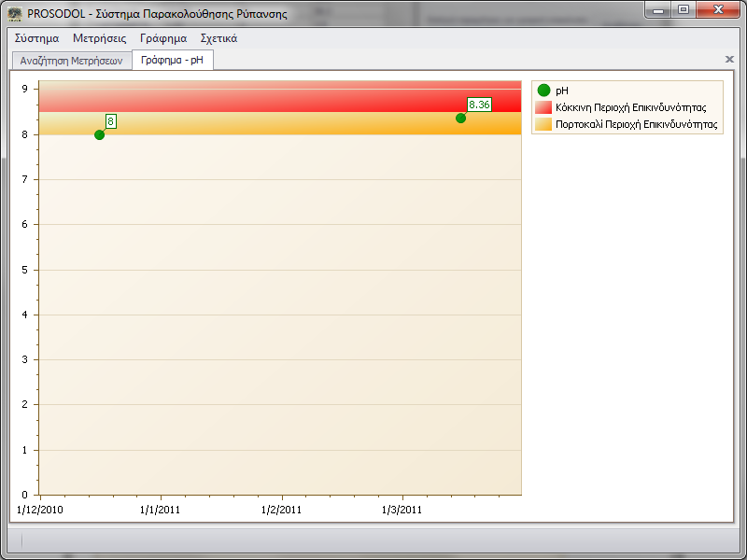
Task: Click the value label 8.36 on the chart
Action: [x=479, y=105]
